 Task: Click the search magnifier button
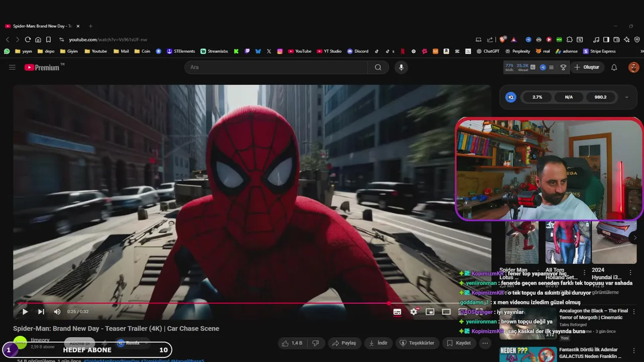(378, 67)
